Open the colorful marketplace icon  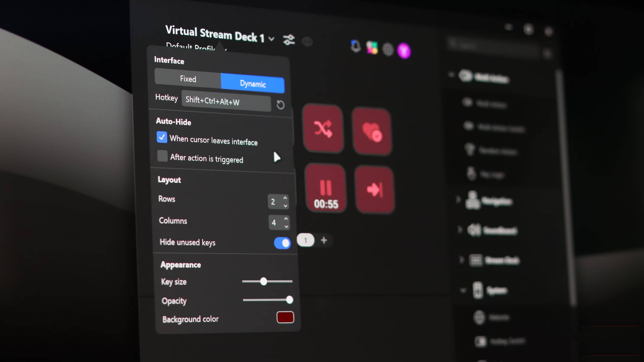pyautogui.click(x=372, y=48)
